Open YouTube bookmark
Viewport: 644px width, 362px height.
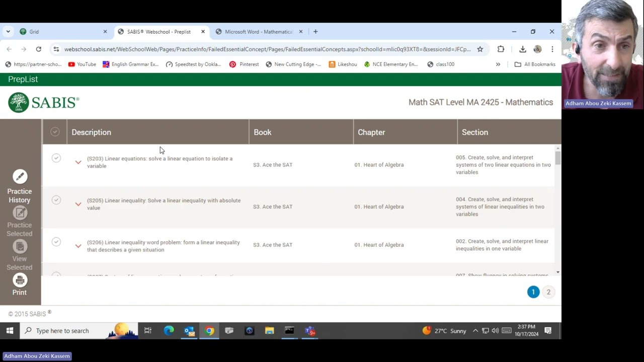tap(82, 64)
